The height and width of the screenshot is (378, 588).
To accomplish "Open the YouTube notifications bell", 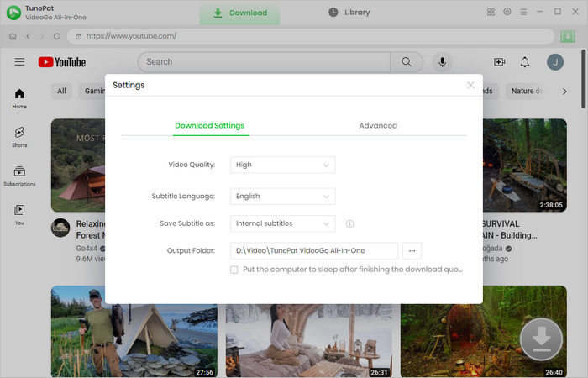I will click(x=525, y=62).
